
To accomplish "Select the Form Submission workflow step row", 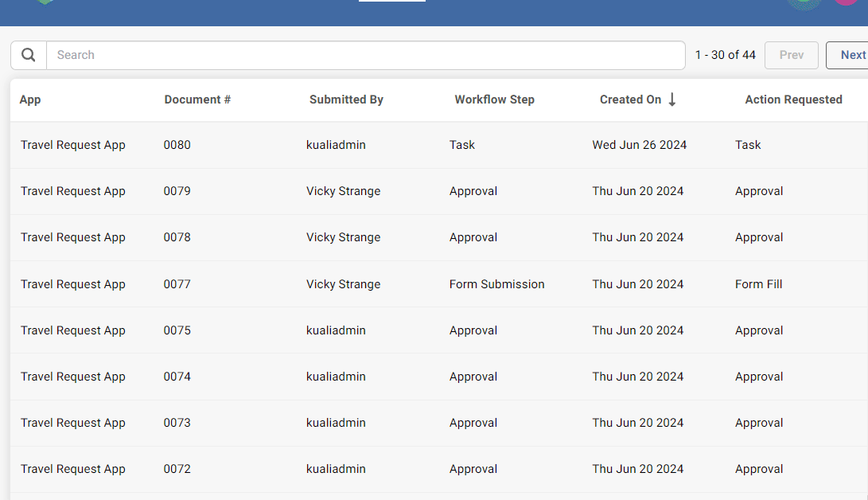I will click(496, 284).
